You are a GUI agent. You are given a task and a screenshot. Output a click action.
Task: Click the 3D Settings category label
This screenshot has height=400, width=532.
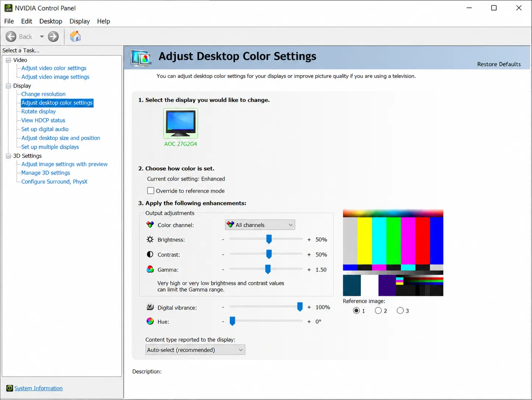(x=28, y=156)
